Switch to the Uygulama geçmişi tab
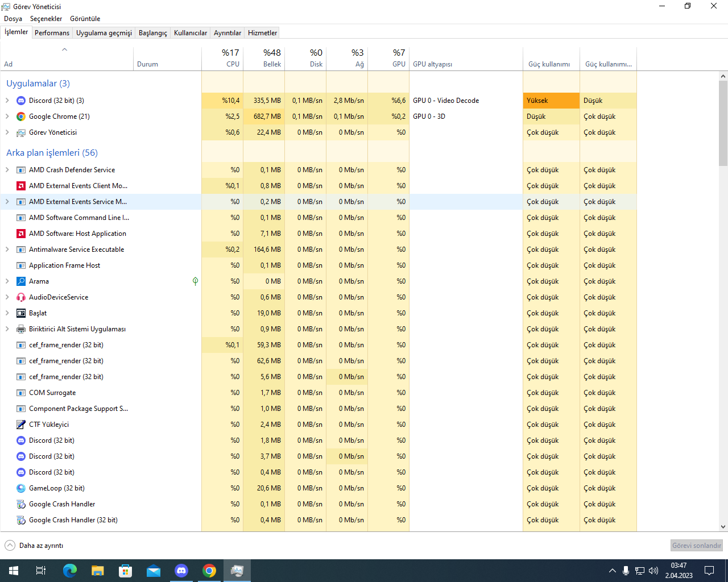 (x=104, y=33)
